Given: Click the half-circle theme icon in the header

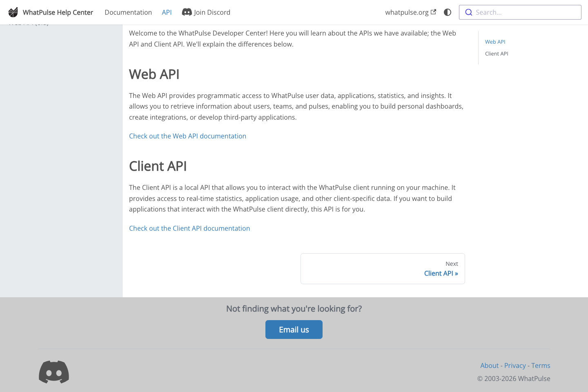Looking at the screenshot, I should coord(448,12).
